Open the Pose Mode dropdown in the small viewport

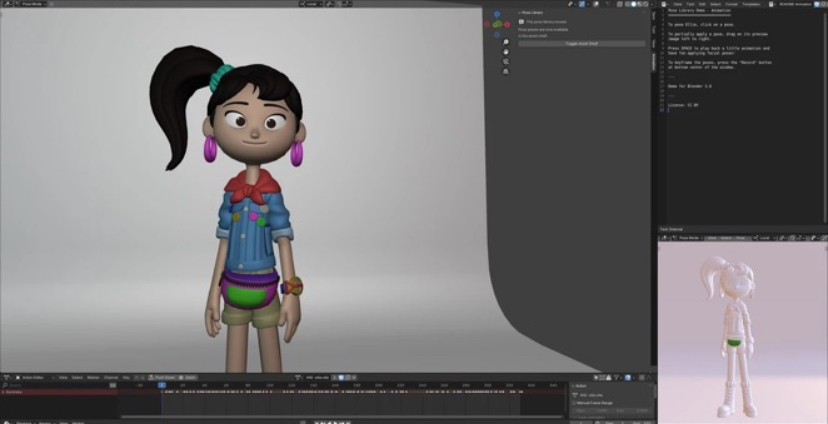click(689, 238)
